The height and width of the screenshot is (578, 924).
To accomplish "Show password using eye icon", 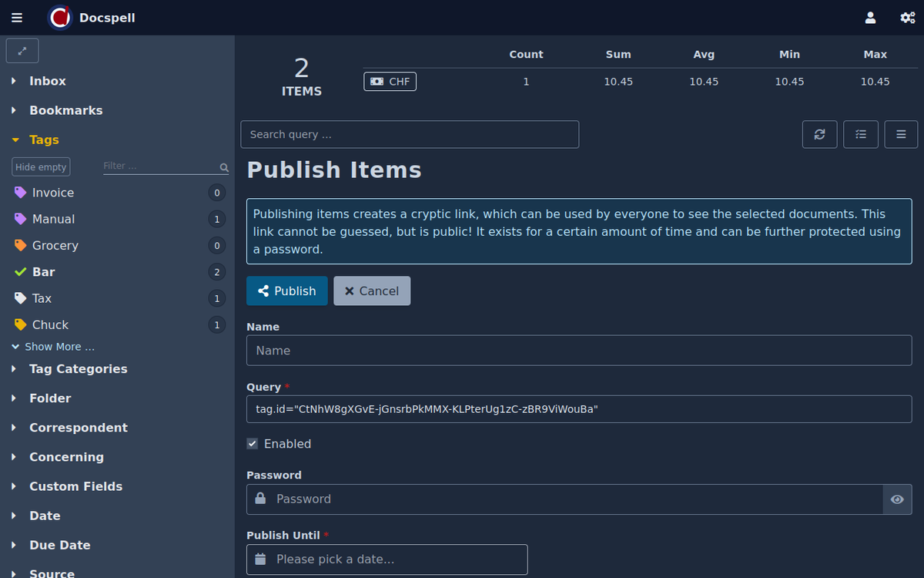I will [x=896, y=499].
